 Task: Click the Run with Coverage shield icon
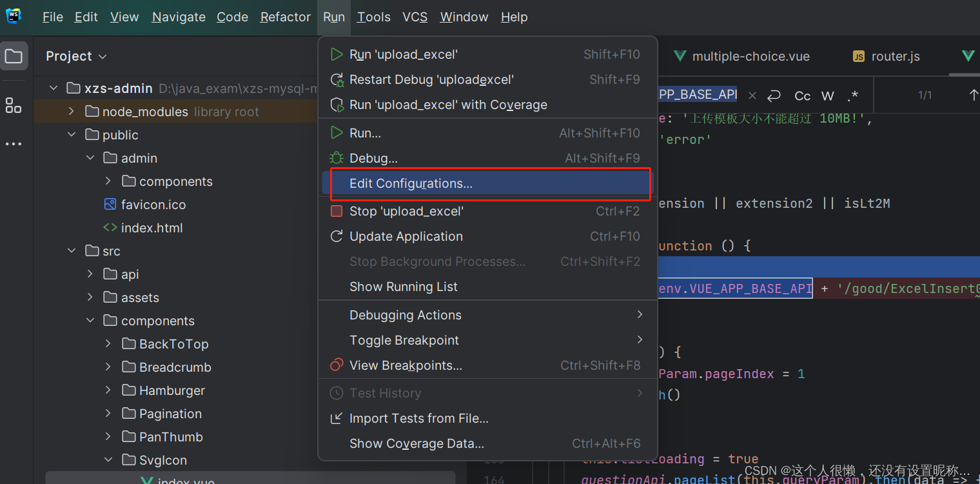point(337,105)
